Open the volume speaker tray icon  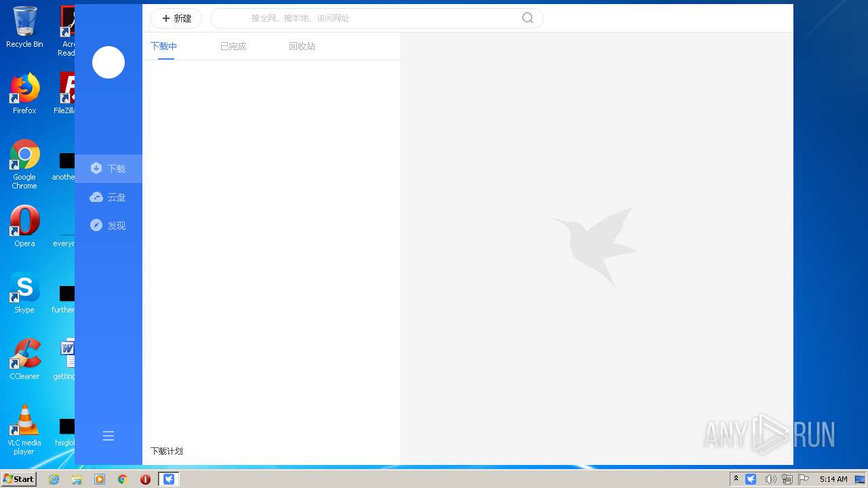click(770, 479)
